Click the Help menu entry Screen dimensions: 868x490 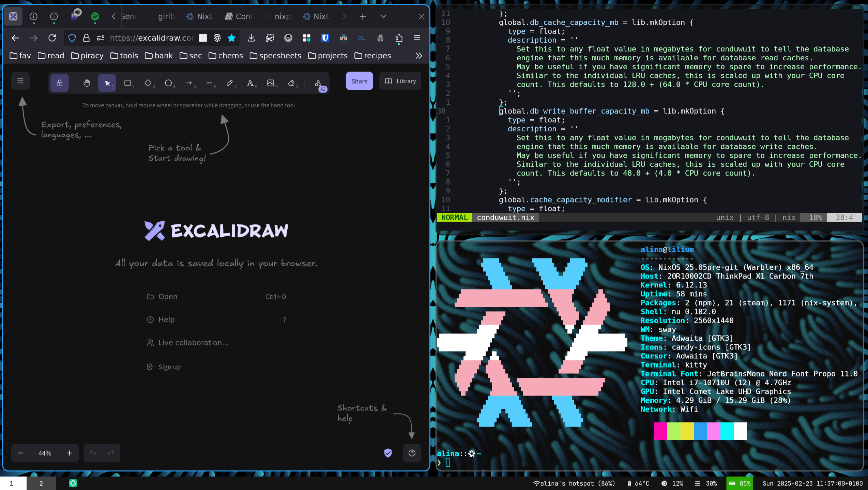(x=216, y=320)
